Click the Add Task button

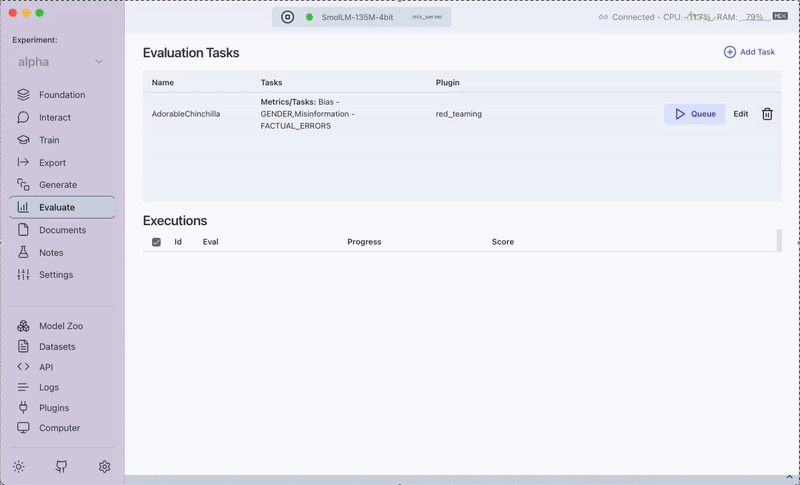pos(749,52)
